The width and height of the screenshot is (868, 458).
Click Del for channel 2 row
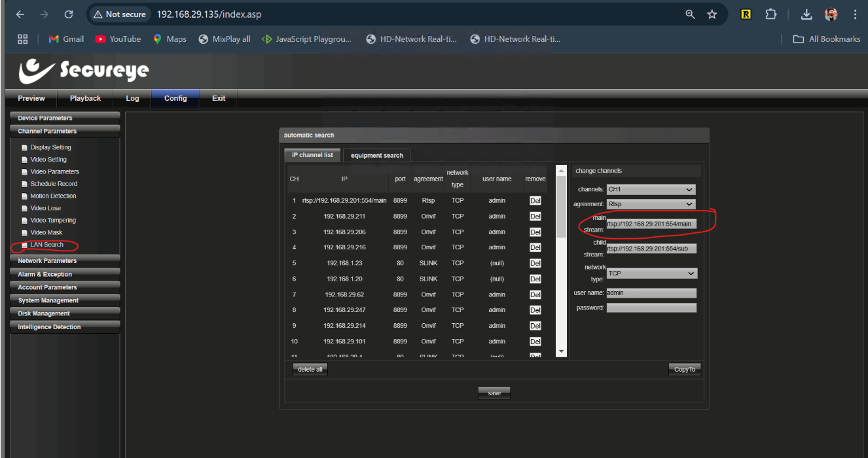pyautogui.click(x=535, y=217)
